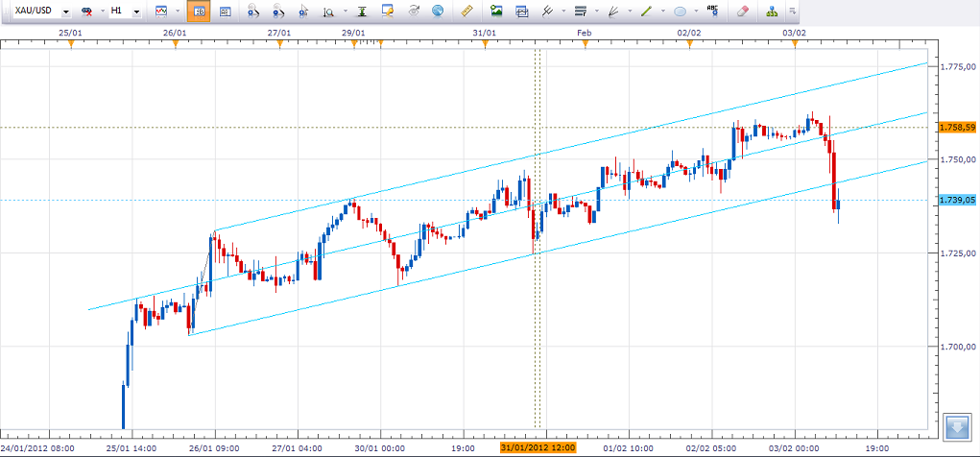Screen dimensions: 980x457
Task: Select the ABC text label tool
Action: click(712, 10)
